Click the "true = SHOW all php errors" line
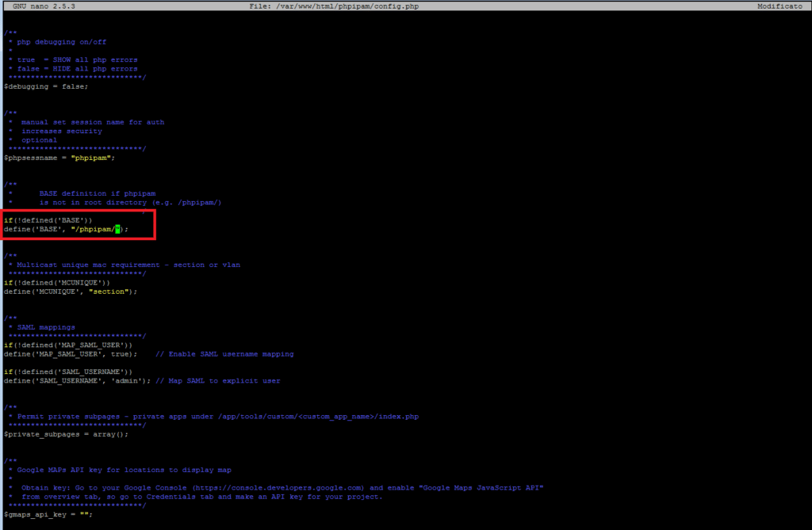The image size is (812, 530). pos(77,59)
